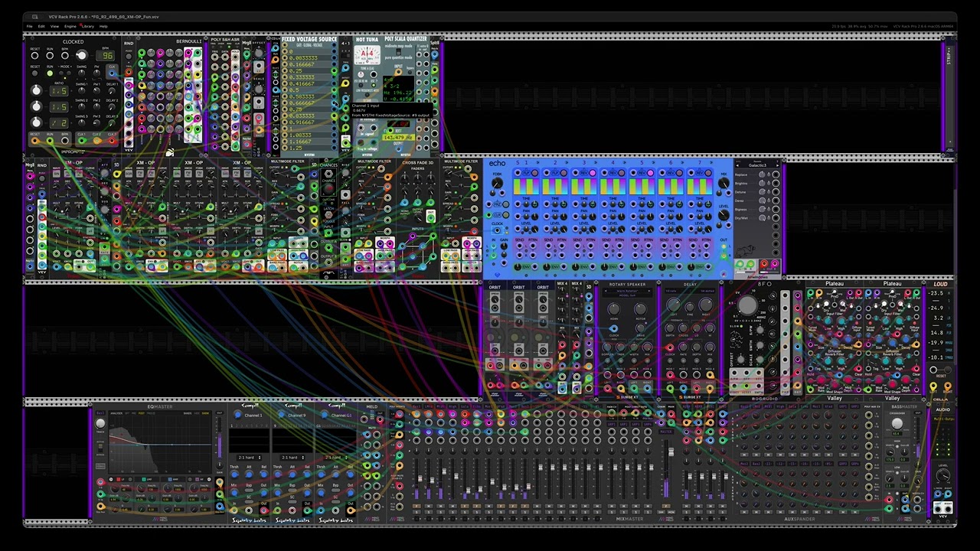The width and height of the screenshot is (980, 551).
Task: Click the crossover knob on BassMaster
Action: 897,423
